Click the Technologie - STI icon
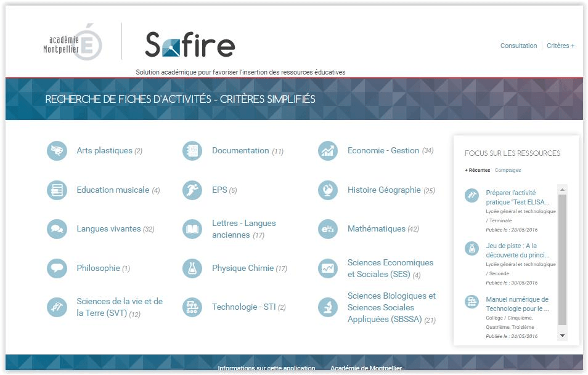 click(192, 307)
